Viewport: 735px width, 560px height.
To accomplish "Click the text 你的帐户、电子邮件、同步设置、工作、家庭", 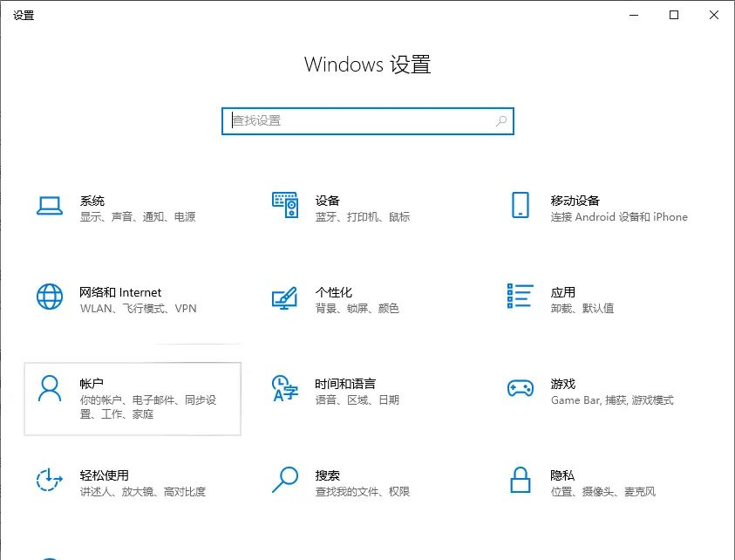I will [148, 407].
